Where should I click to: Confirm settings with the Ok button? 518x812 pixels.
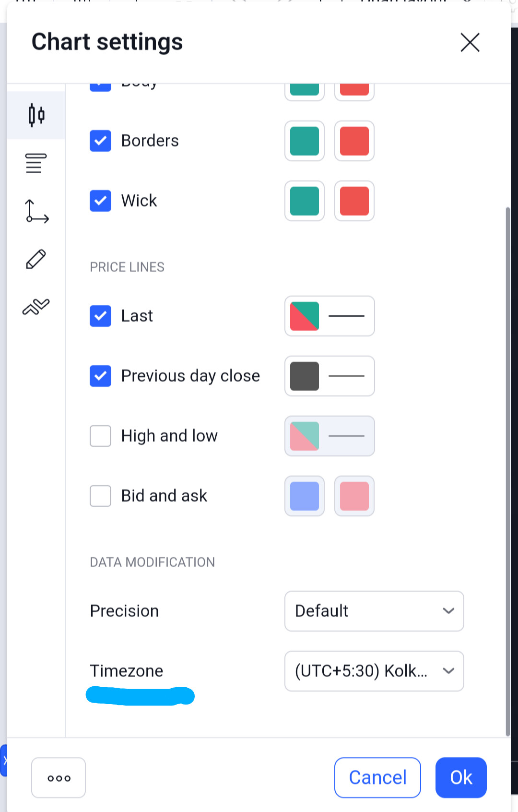(461, 777)
